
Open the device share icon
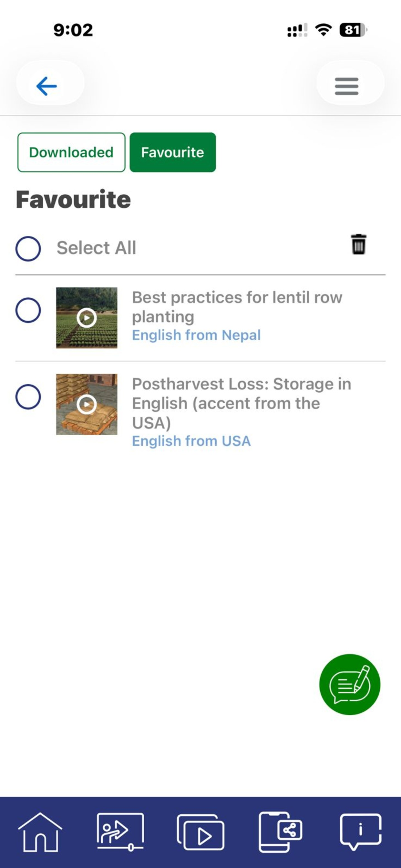point(280,832)
